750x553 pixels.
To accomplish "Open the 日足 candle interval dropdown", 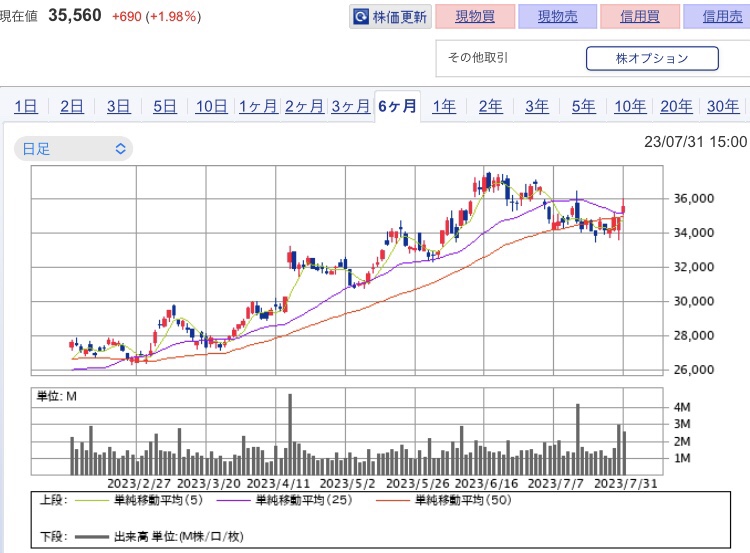I will 73,149.
